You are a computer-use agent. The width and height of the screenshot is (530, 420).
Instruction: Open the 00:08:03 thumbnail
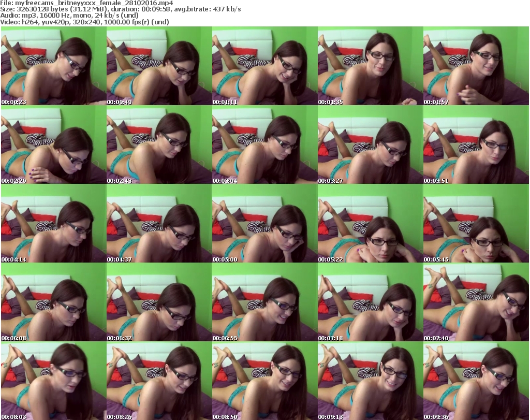[x=53, y=381]
